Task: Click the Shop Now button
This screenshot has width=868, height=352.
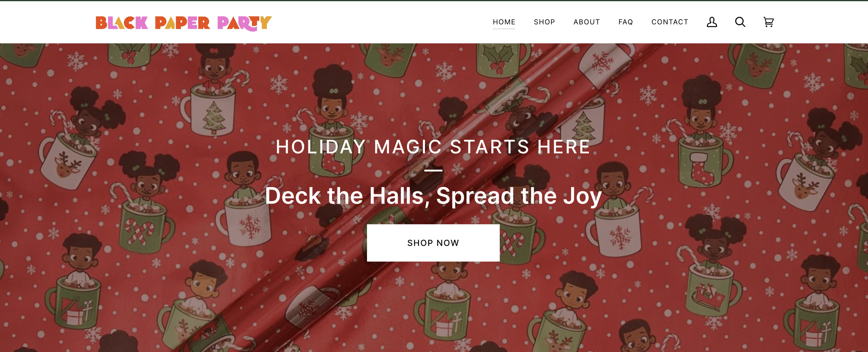Action: [433, 243]
